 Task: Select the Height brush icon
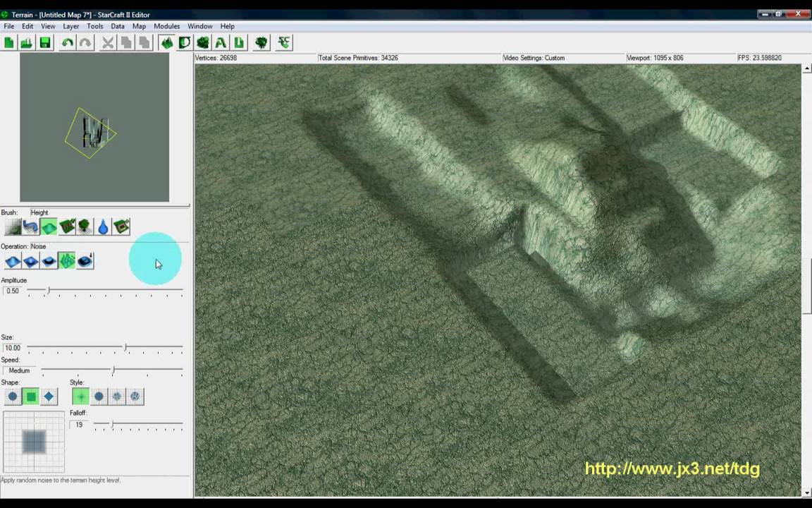pyautogui.click(x=49, y=226)
